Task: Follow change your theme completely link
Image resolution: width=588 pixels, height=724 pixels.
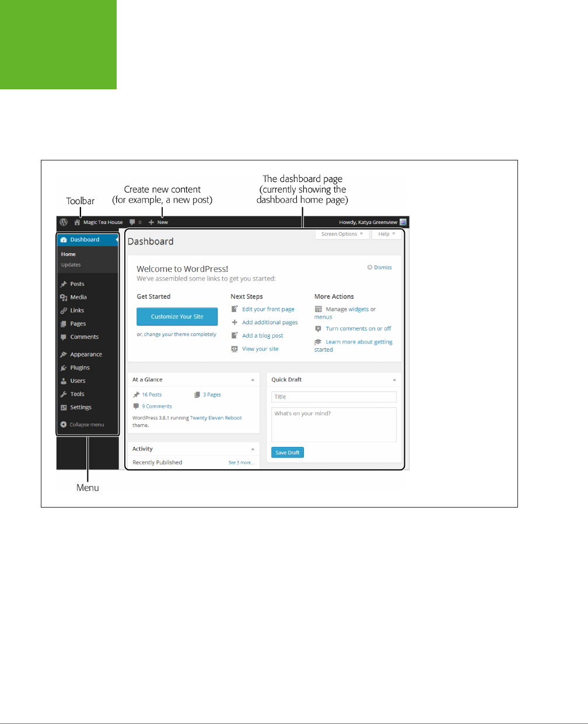Action: (180, 335)
